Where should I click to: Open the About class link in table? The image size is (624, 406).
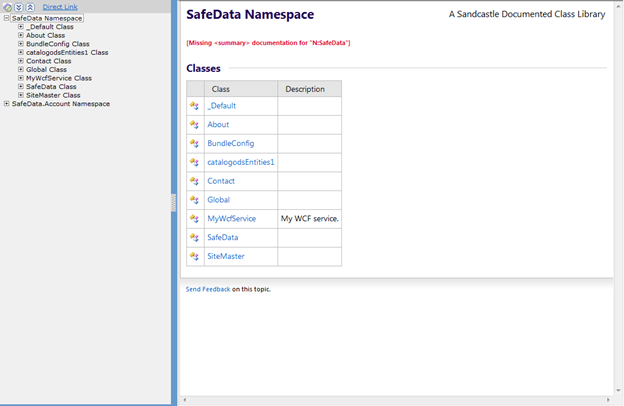(x=218, y=125)
